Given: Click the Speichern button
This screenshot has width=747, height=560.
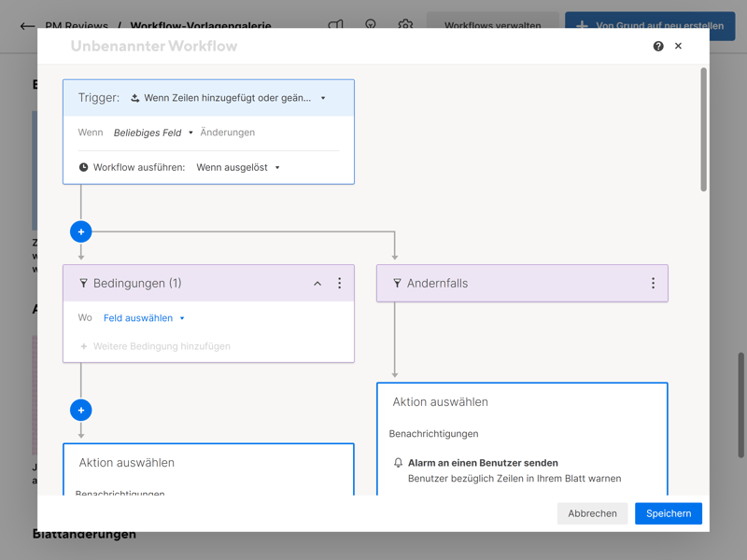Looking at the screenshot, I should pos(669,513).
